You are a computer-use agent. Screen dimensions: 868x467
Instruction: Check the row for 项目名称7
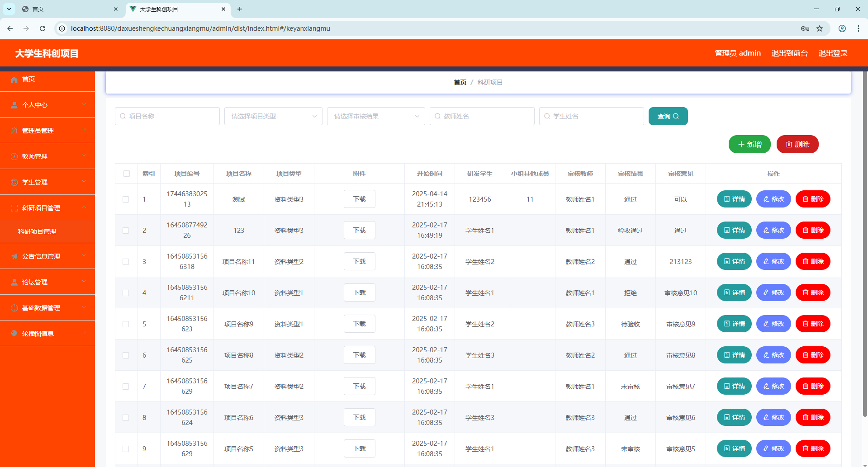[x=126, y=387]
